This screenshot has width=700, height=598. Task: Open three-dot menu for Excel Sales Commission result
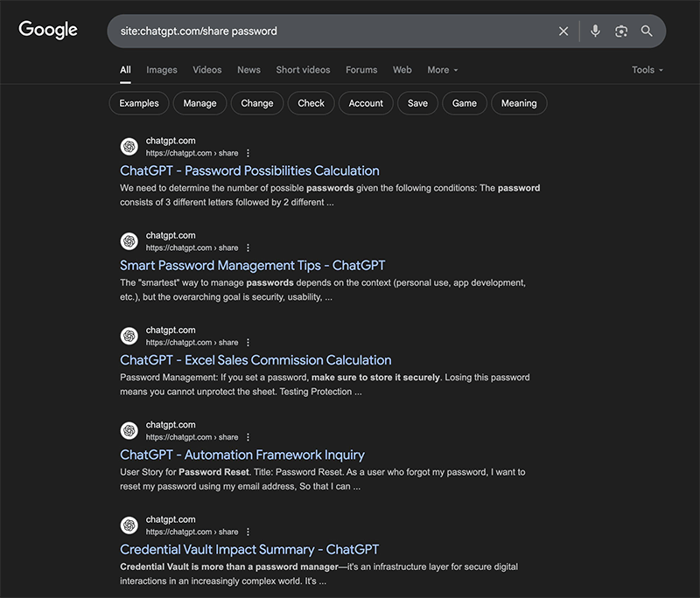pos(248,343)
